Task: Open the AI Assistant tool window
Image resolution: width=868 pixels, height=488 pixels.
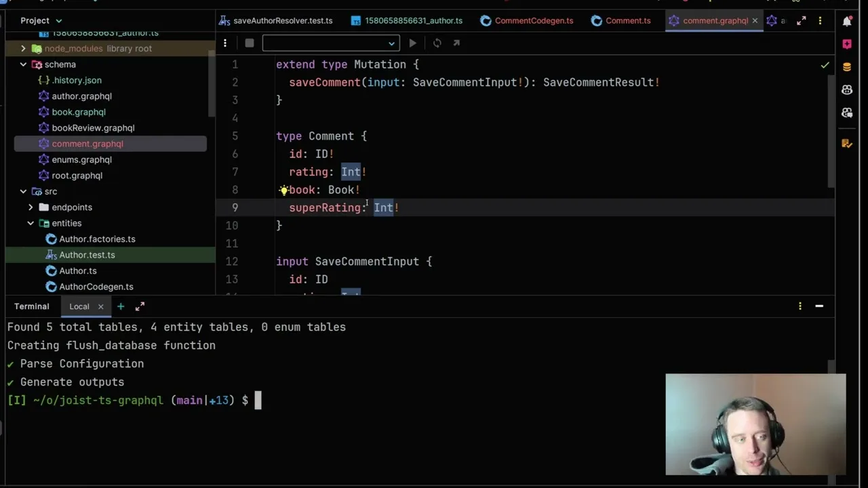Action: coord(847,44)
